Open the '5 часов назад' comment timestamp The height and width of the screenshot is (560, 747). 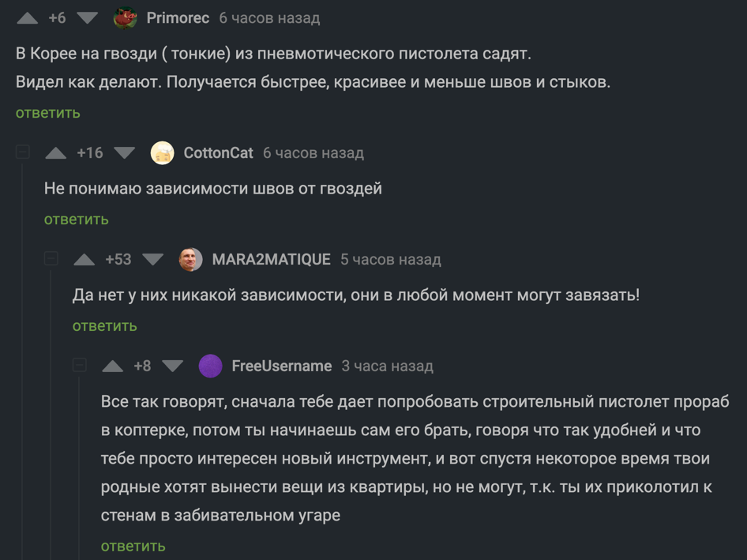click(391, 260)
